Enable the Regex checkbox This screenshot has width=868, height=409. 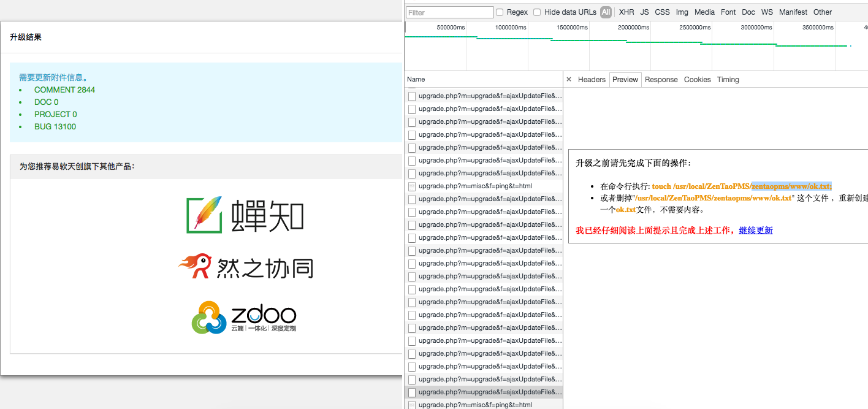pos(500,12)
